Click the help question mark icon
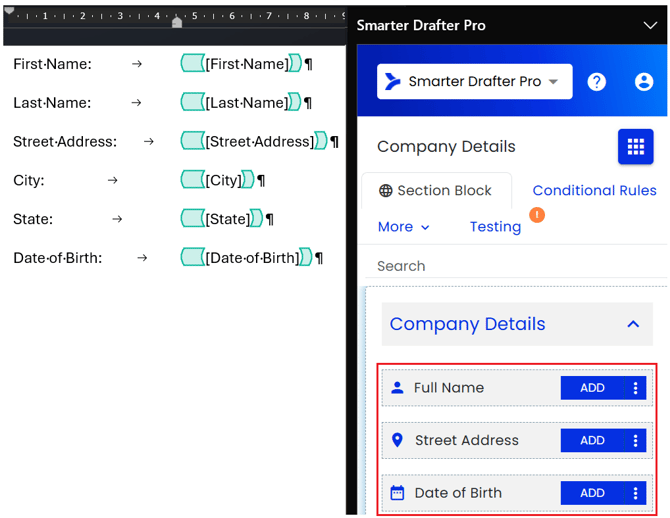Image resolution: width=670 pixels, height=518 pixels. [597, 82]
